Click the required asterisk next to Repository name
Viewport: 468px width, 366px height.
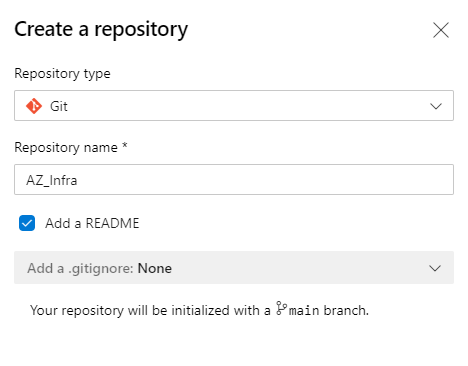pos(125,146)
